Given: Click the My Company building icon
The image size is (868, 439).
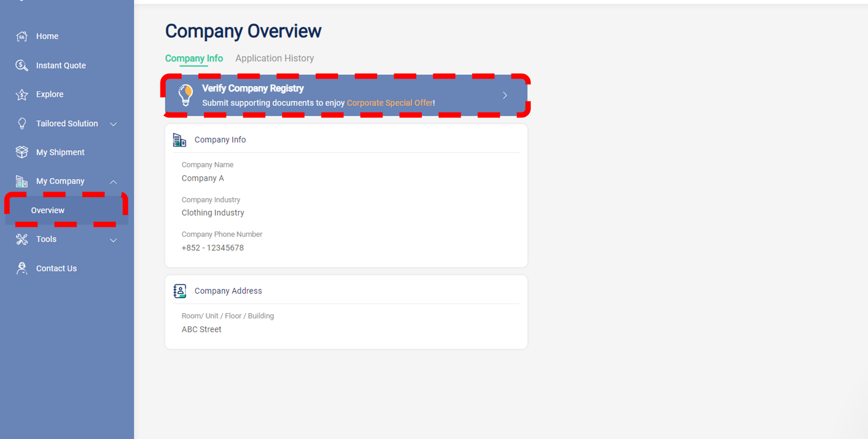Looking at the screenshot, I should [x=21, y=181].
